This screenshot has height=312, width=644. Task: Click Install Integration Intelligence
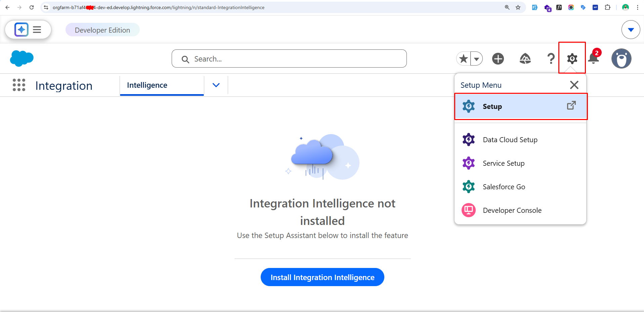tap(322, 277)
